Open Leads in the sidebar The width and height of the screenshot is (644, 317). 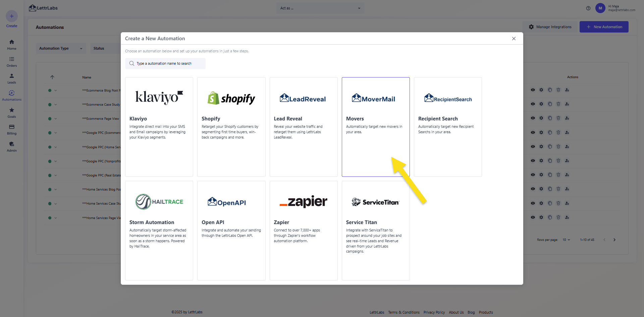[12, 78]
